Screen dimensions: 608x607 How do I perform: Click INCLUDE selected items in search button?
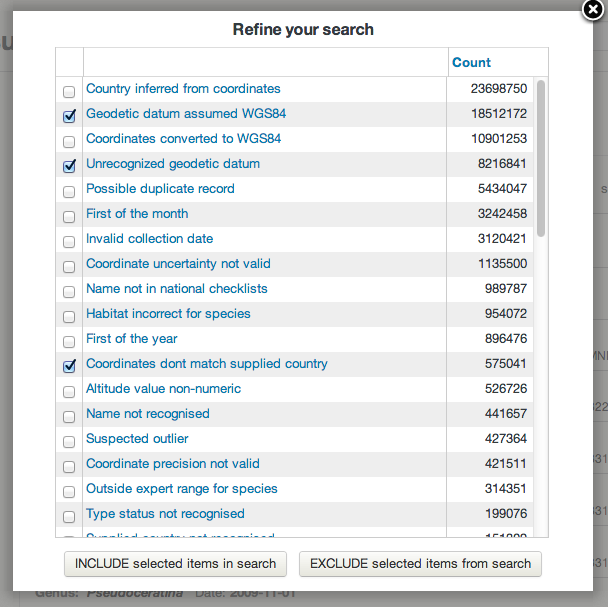[175, 564]
